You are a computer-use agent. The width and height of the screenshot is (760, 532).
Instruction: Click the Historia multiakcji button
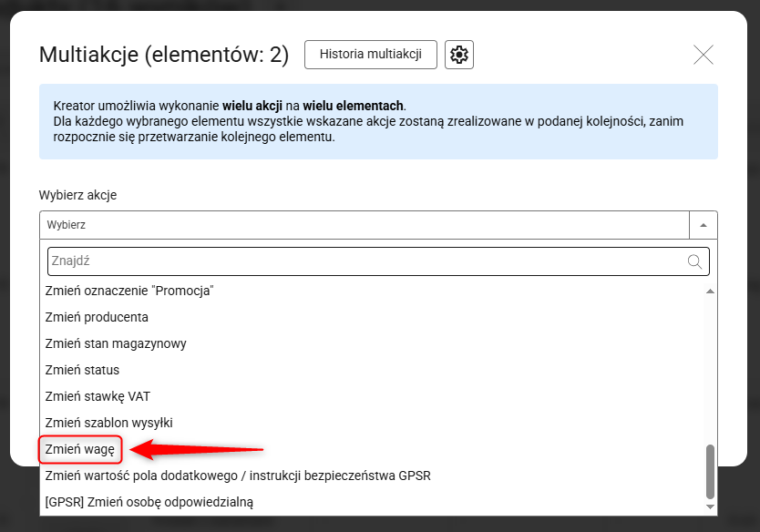(370, 55)
